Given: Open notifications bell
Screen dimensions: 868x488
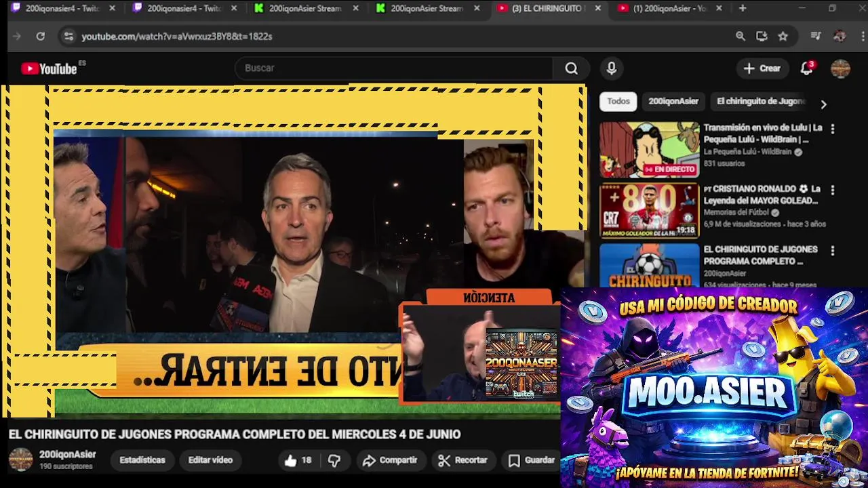Looking at the screenshot, I should point(806,68).
